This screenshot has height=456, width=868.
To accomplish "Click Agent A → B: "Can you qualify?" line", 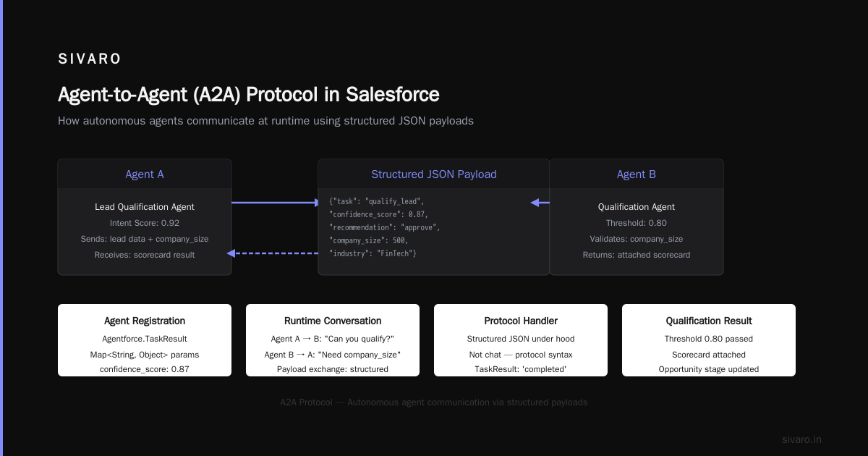I will 333,339.
